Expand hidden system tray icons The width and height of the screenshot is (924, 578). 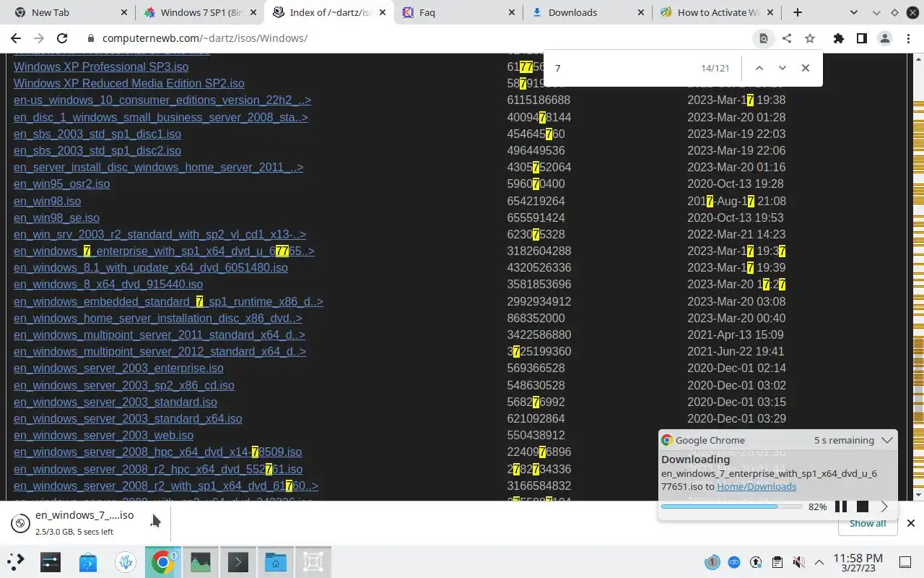[x=819, y=562]
